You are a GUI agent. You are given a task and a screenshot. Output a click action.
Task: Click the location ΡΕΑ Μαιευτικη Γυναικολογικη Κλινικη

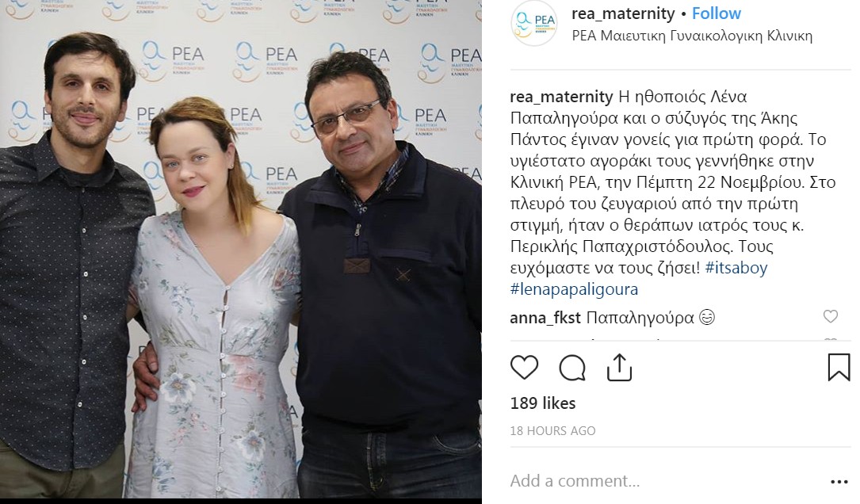pyautogui.click(x=692, y=36)
